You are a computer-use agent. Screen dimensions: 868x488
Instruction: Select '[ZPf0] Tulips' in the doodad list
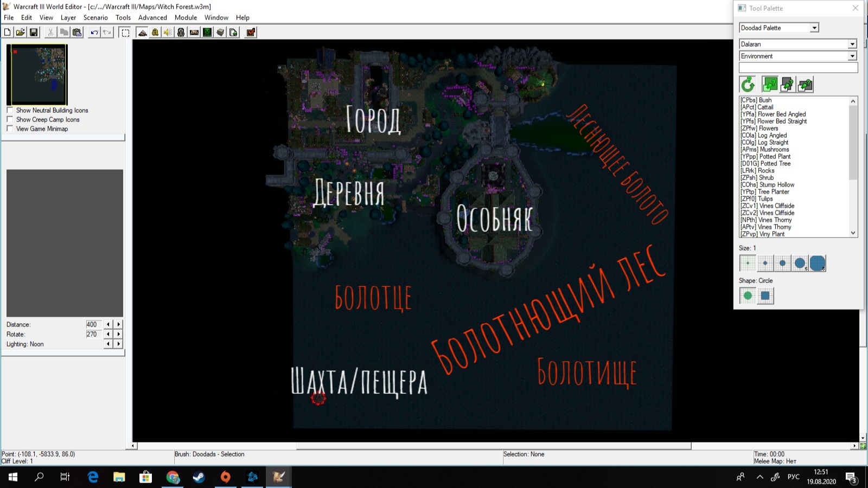(x=757, y=198)
